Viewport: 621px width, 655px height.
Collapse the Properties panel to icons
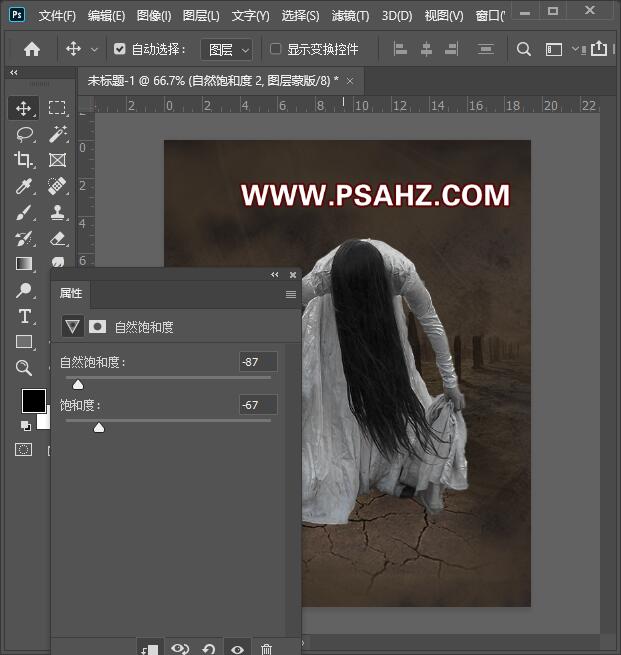274,274
